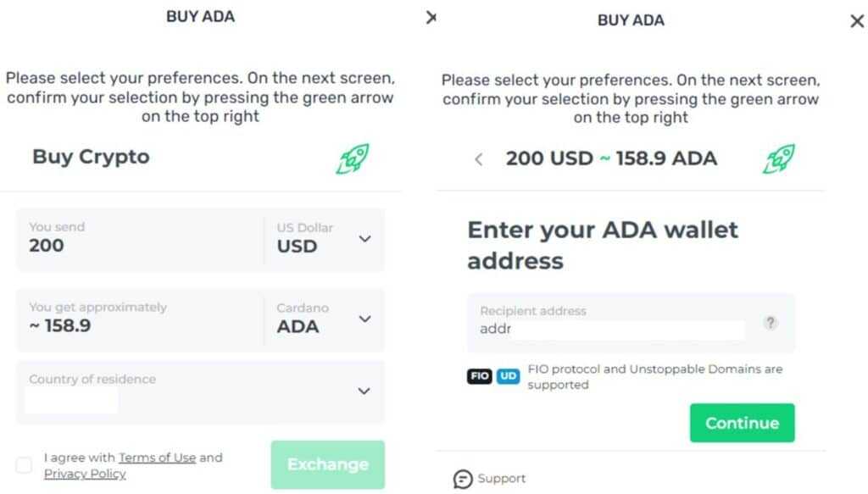Go back using the left chevron arrow
The width and height of the screenshot is (868, 494).
(x=479, y=159)
